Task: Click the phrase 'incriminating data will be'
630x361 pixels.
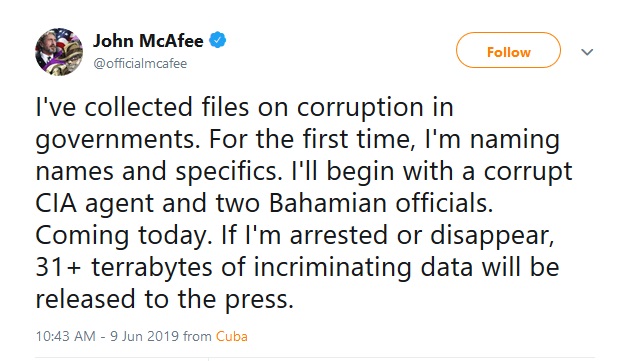Action: 406,268
